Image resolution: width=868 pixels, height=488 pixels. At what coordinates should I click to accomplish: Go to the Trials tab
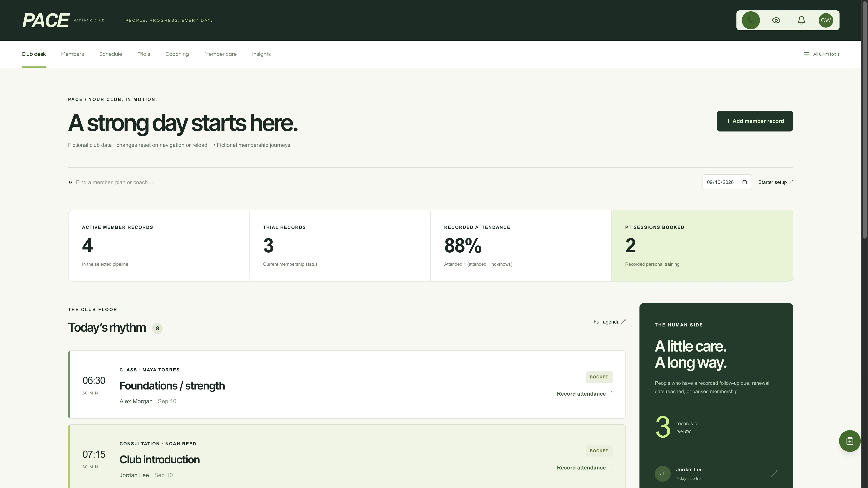pos(144,54)
